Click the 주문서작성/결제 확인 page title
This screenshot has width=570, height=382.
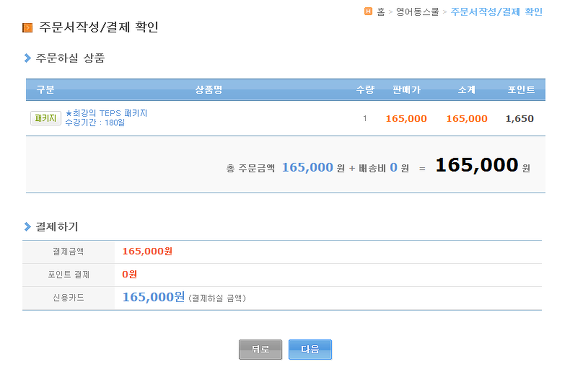pyautogui.click(x=99, y=27)
